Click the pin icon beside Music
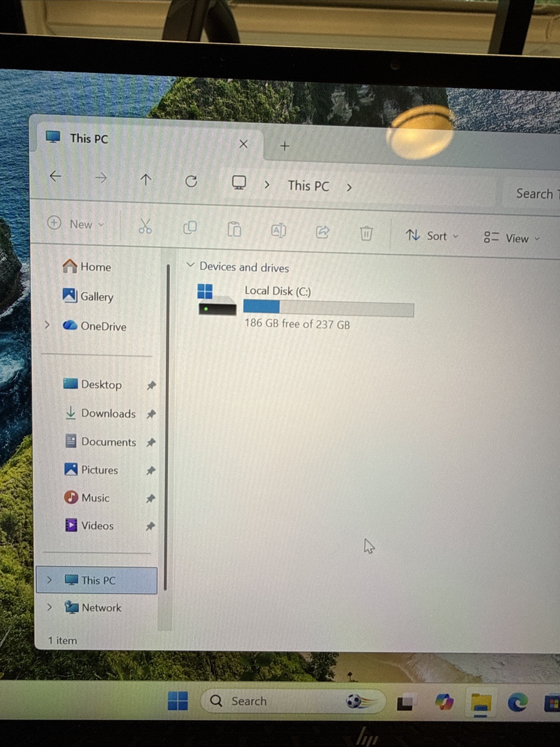 click(x=150, y=498)
